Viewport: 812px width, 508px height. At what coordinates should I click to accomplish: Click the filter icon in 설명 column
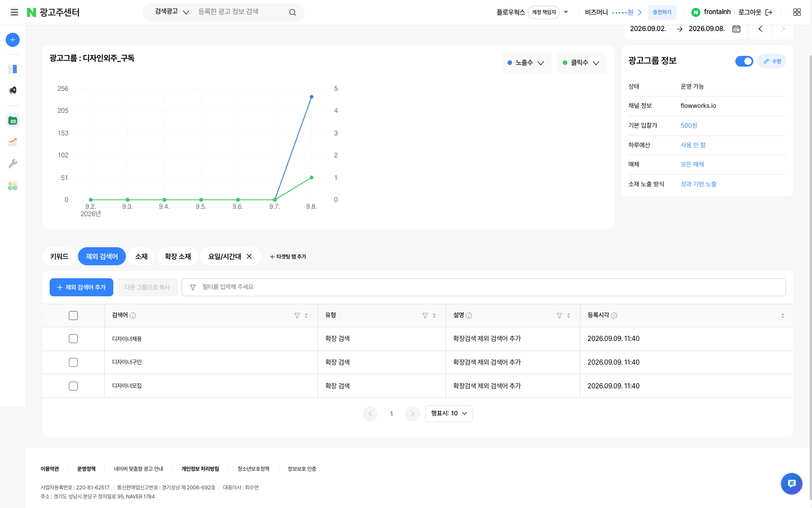pyautogui.click(x=559, y=316)
